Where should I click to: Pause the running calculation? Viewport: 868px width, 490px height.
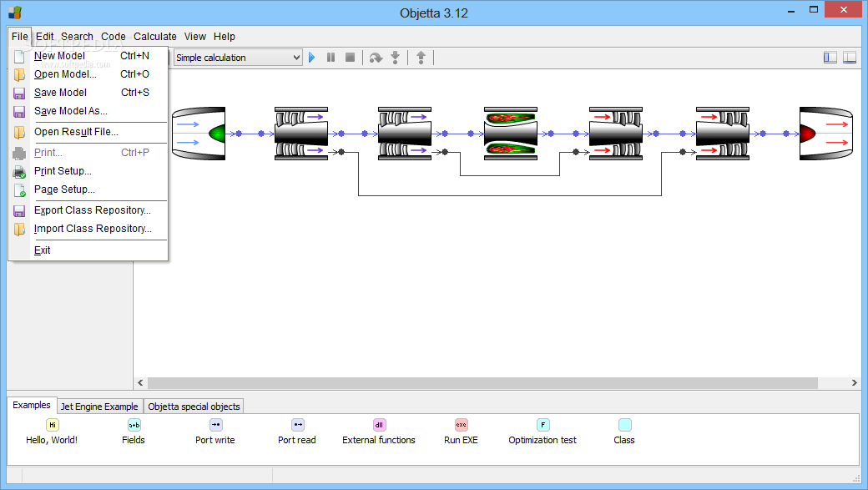click(x=331, y=57)
